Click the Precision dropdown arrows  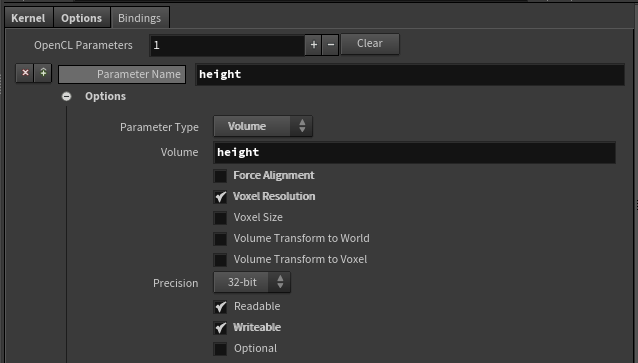tap(280, 282)
